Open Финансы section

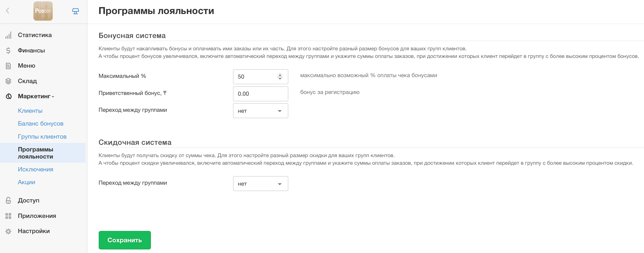31,51
